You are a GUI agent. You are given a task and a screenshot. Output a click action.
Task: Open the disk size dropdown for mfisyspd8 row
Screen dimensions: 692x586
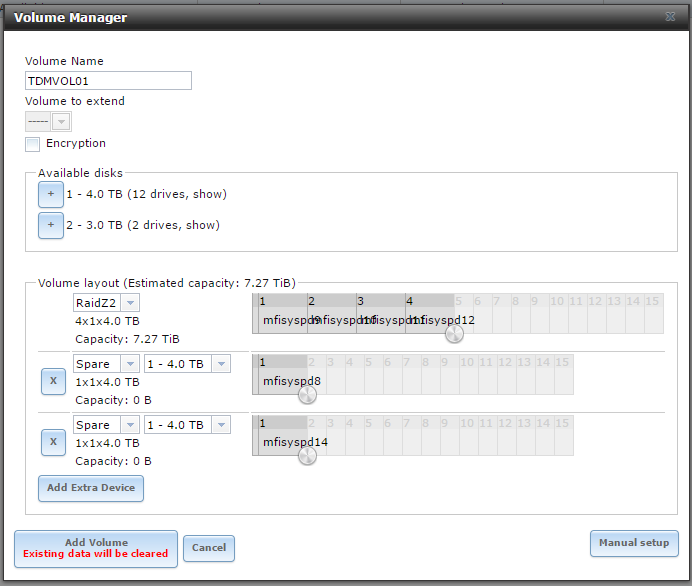click(221, 364)
